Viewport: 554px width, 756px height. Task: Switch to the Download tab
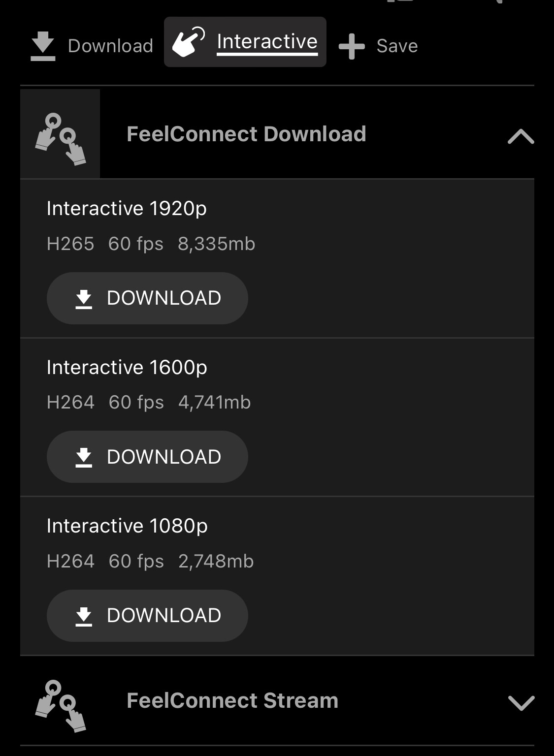110,46
